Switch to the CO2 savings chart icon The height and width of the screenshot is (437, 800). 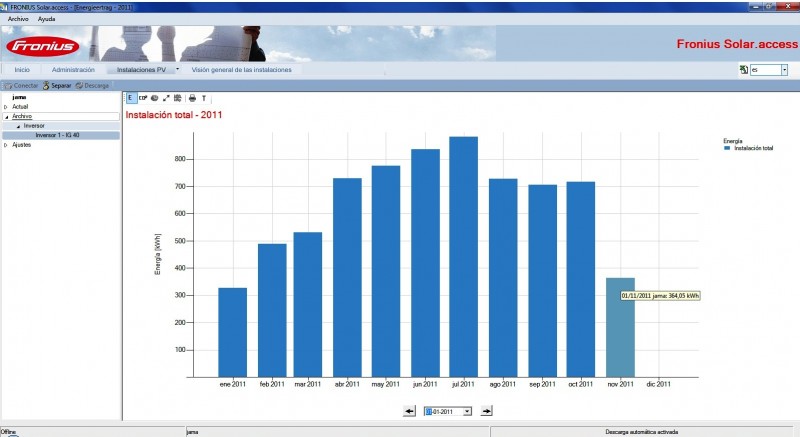143,98
